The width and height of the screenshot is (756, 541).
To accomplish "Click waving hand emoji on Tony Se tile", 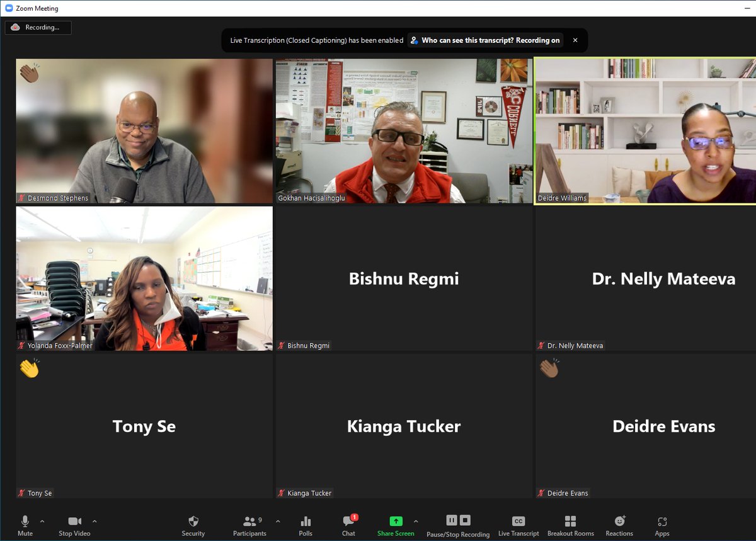I will tap(29, 368).
